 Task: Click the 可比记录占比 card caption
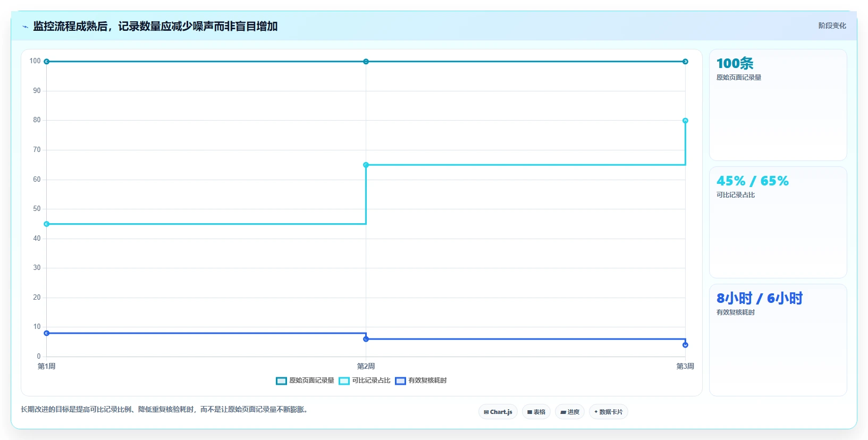pos(735,195)
